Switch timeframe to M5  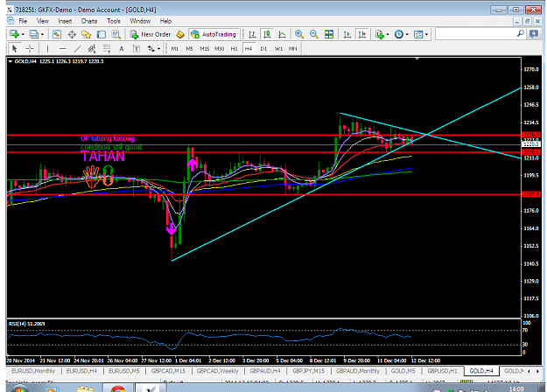coord(189,48)
